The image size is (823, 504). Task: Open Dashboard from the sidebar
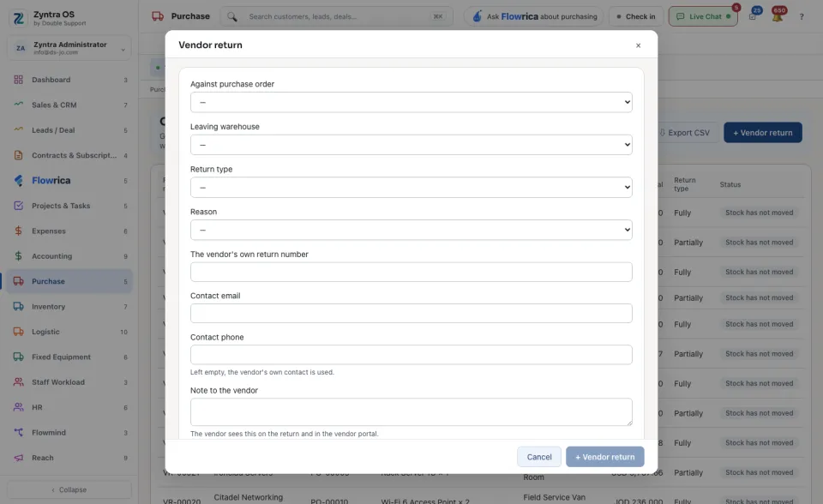[69, 80]
